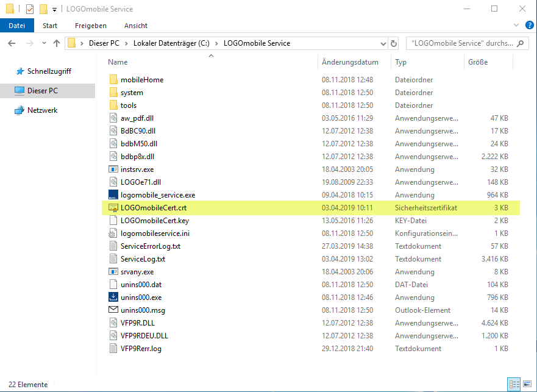Expand the chevron after Dieser PC
Viewport: 537px width, 392px height.
126,43
